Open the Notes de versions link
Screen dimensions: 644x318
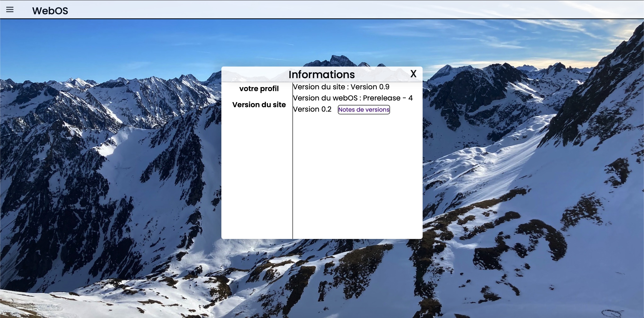(364, 110)
